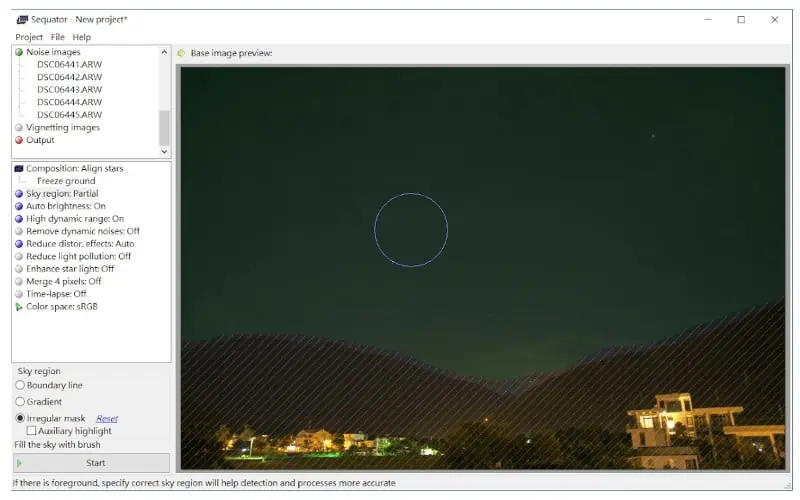Image resolution: width=800 pixels, height=500 pixels.
Task: Click the Time-lapse gray icon
Action: [19, 294]
